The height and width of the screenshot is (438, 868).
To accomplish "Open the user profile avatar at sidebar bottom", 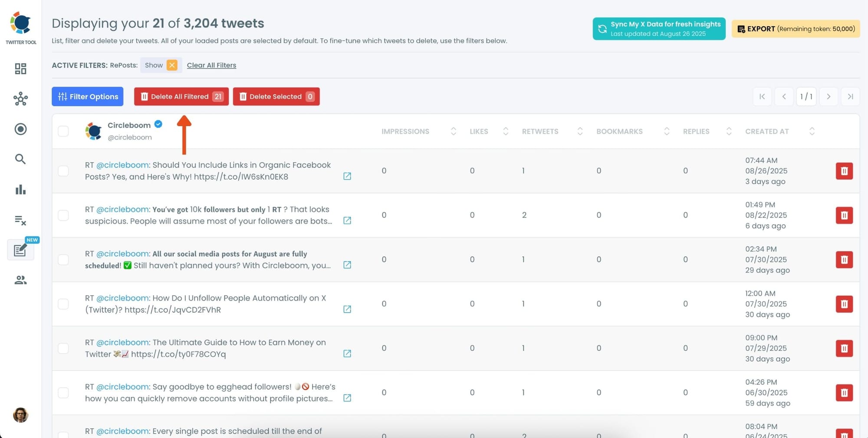I will click(x=20, y=415).
